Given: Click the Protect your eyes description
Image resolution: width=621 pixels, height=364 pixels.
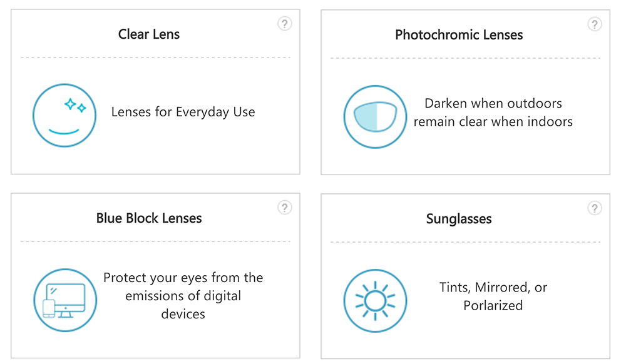Looking at the screenshot, I should point(183,296).
